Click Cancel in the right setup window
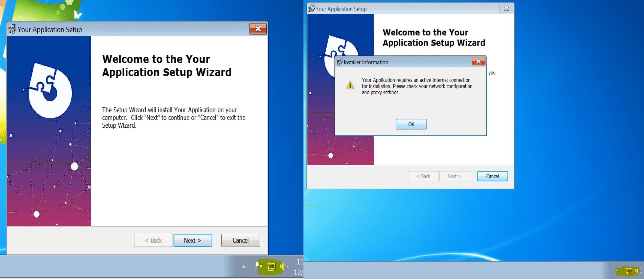The image size is (644, 279). 492,176
